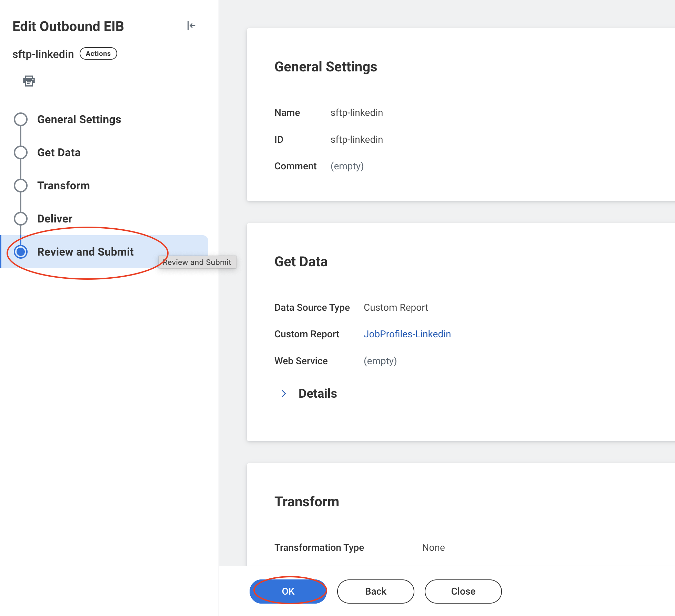
Task: Open the Actions menu for sftp-linkedin
Action: tap(98, 53)
